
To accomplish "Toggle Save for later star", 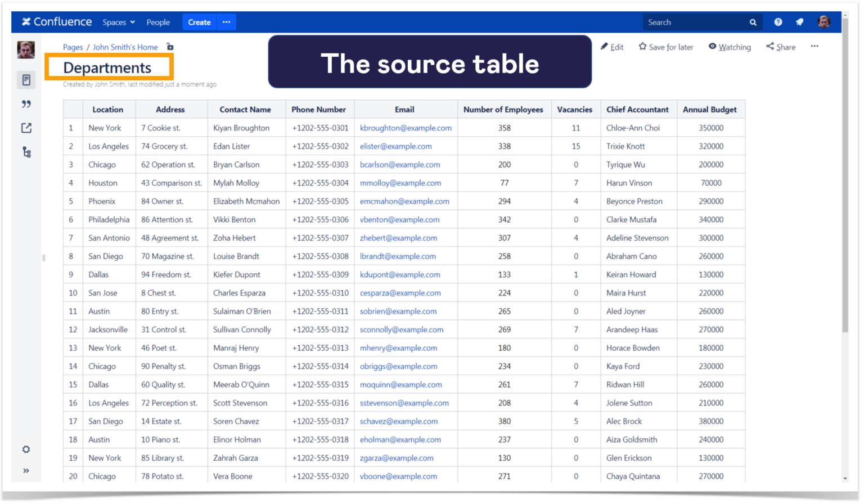I will coord(666,47).
